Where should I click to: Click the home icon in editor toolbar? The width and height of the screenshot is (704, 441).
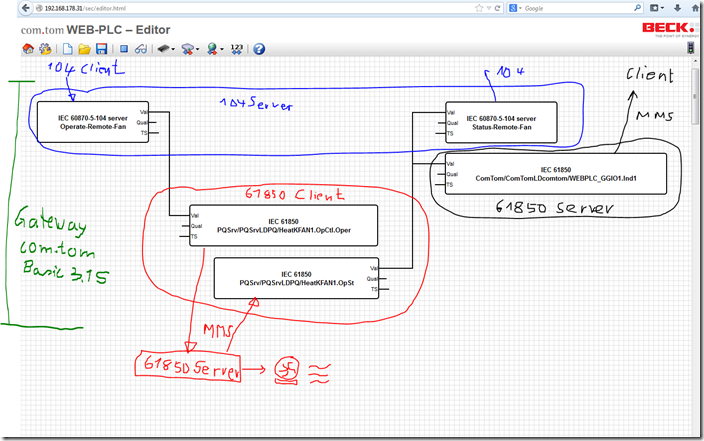click(x=28, y=49)
